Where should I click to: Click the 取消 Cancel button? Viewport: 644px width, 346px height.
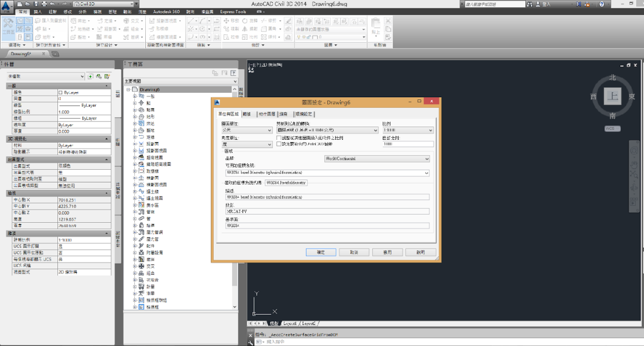354,252
